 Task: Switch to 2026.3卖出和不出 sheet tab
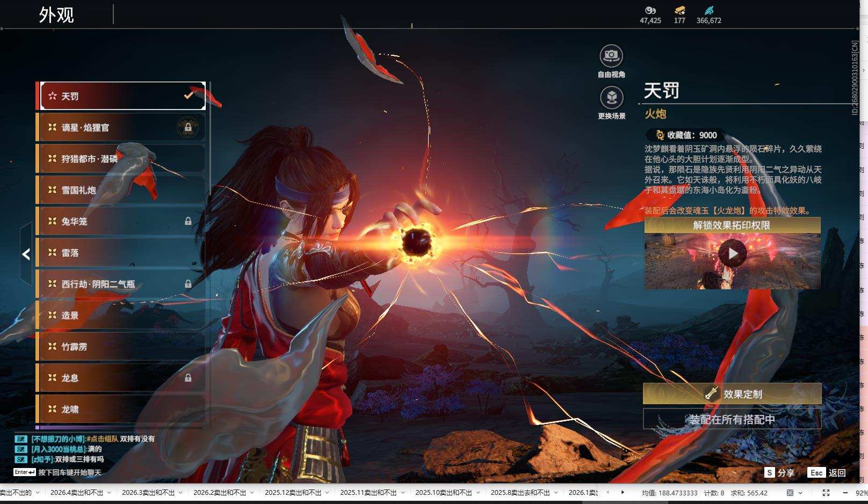[x=148, y=493]
